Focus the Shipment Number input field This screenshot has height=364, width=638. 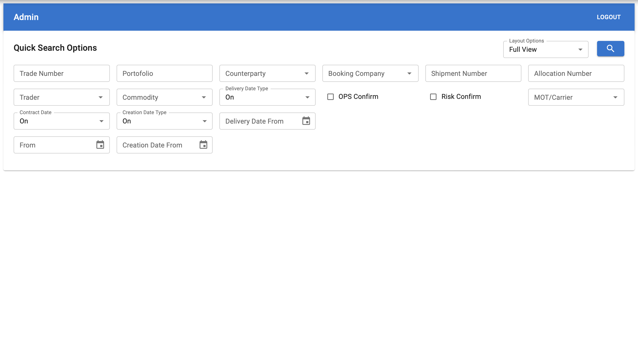tap(473, 74)
